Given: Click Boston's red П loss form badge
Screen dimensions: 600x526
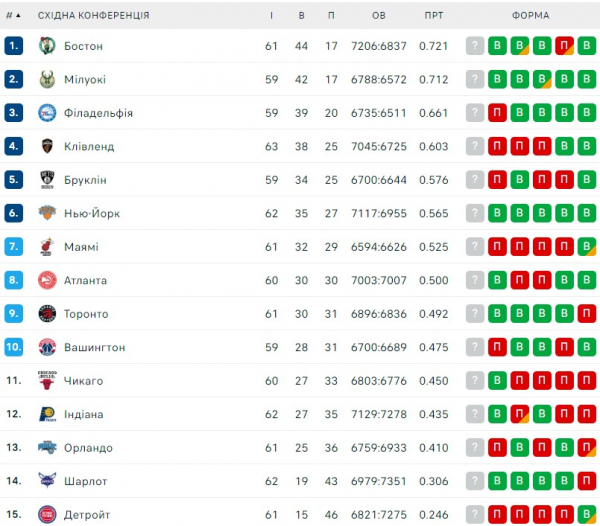Looking at the screenshot, I should [x=564, y=46].
